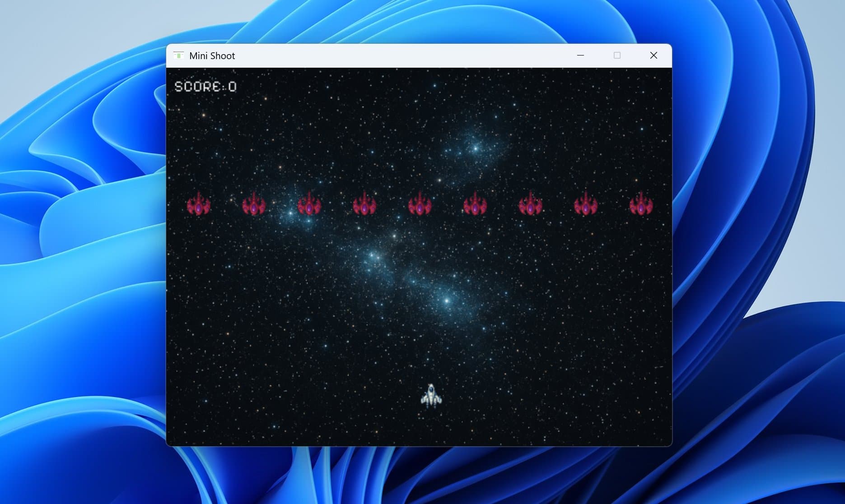Minimize the Mini Shoot window
This screenshot has width=845, height=504.
pyautogui.click(x=580, y=55)
